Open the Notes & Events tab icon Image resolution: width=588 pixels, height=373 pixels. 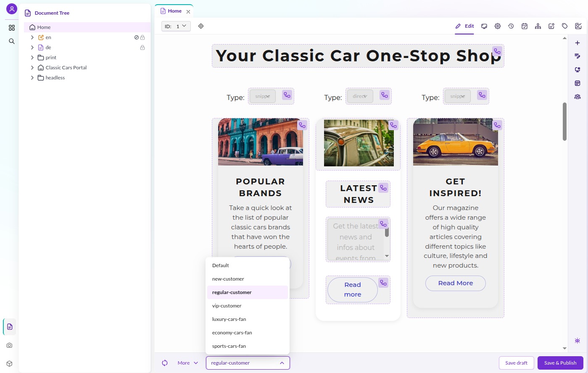[551, 26]
